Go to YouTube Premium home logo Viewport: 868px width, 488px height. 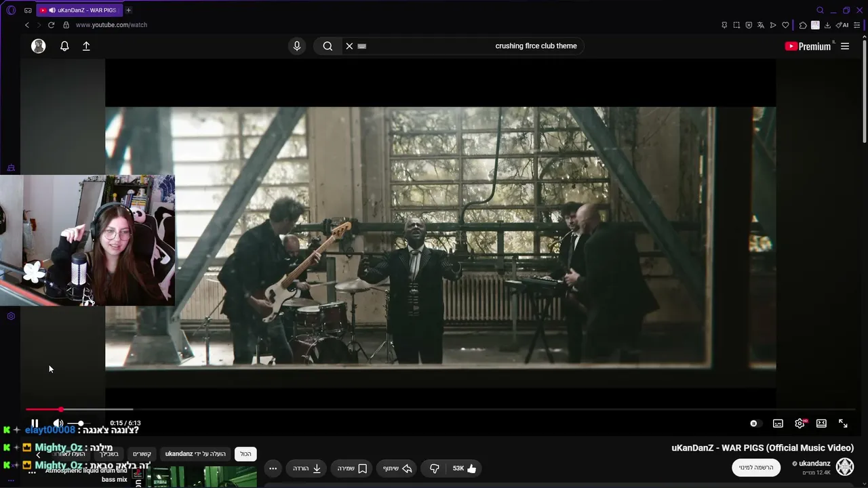808,46
